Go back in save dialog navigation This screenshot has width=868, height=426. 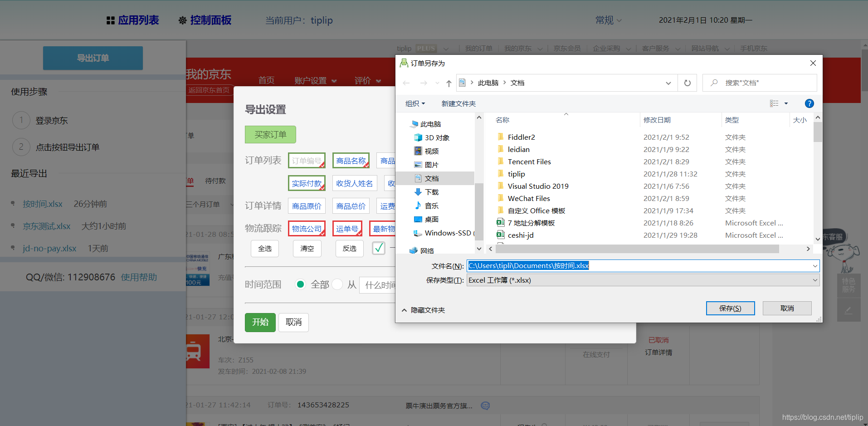point(406,83)
